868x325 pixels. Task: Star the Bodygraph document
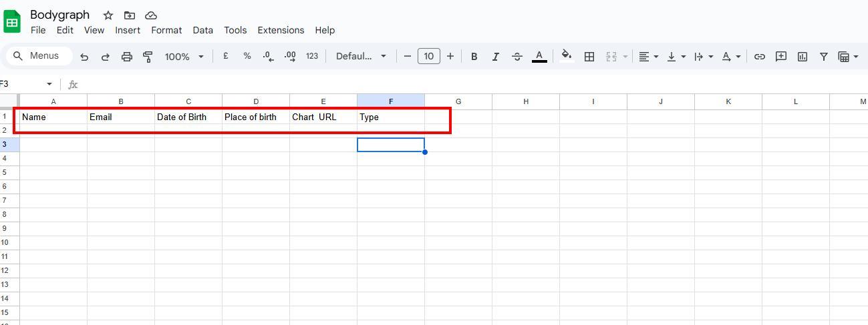tap(108, 15)
